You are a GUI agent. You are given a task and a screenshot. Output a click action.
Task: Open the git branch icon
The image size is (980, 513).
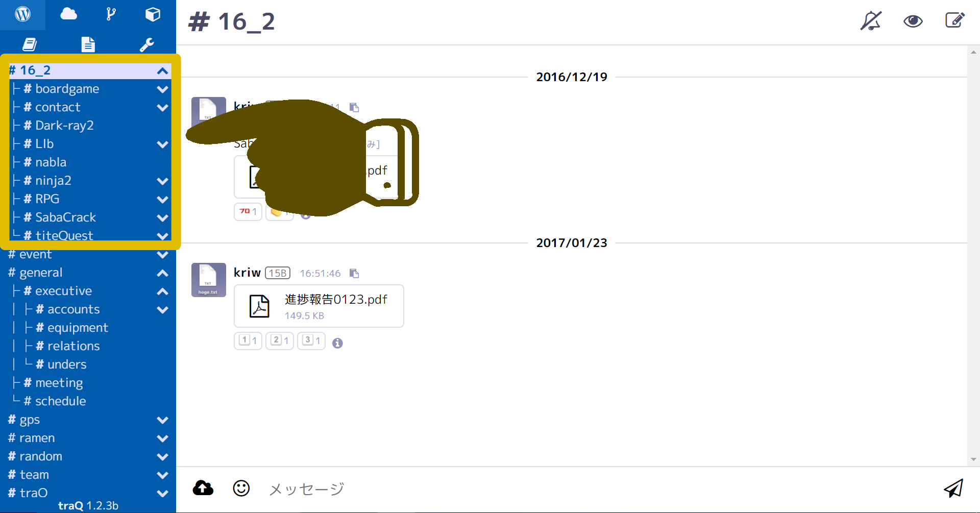pyautogui.click(x=111, y=14)
